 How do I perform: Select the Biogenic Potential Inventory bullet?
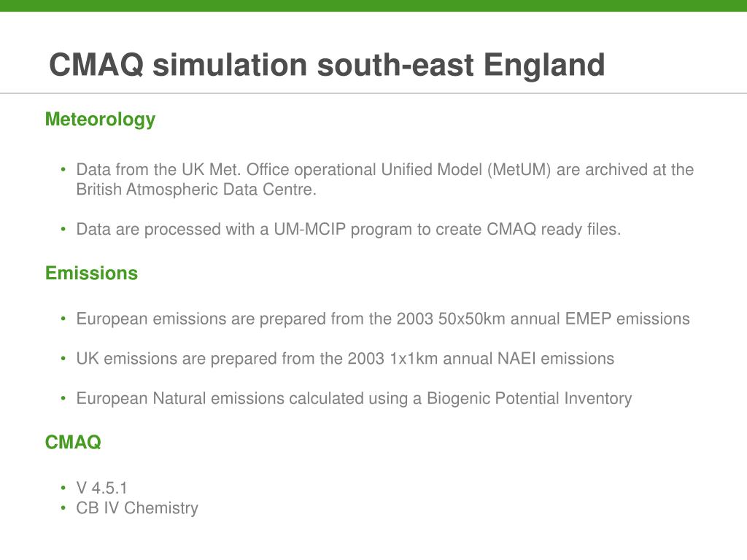[354, 399]
